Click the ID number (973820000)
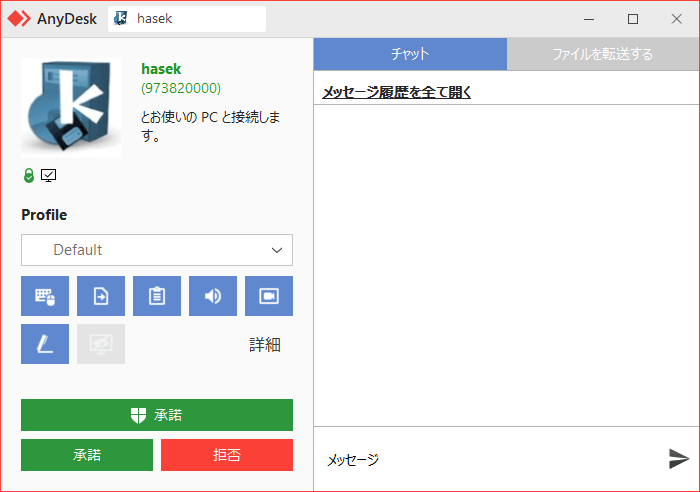Screen dimensions: 700x492 tap(181, 88)
